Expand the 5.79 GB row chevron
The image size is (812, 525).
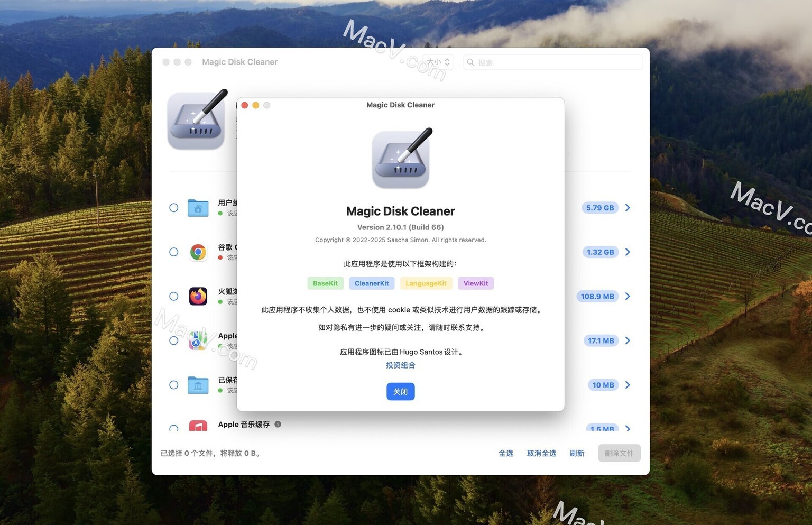click(x=628, y=208)
